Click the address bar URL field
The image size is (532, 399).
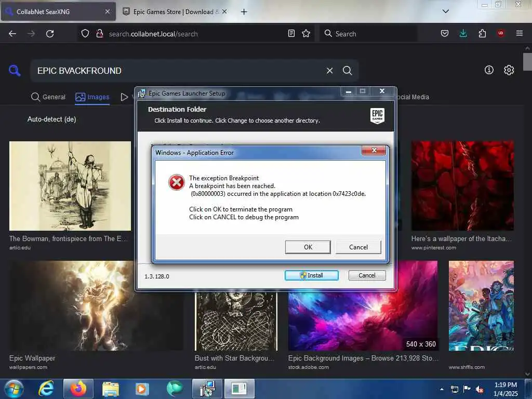[197, 34]
